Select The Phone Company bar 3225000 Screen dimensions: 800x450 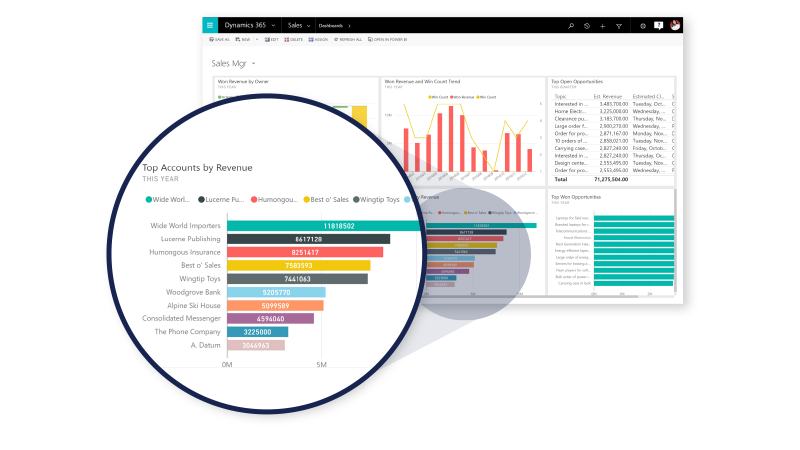(258, 332)
